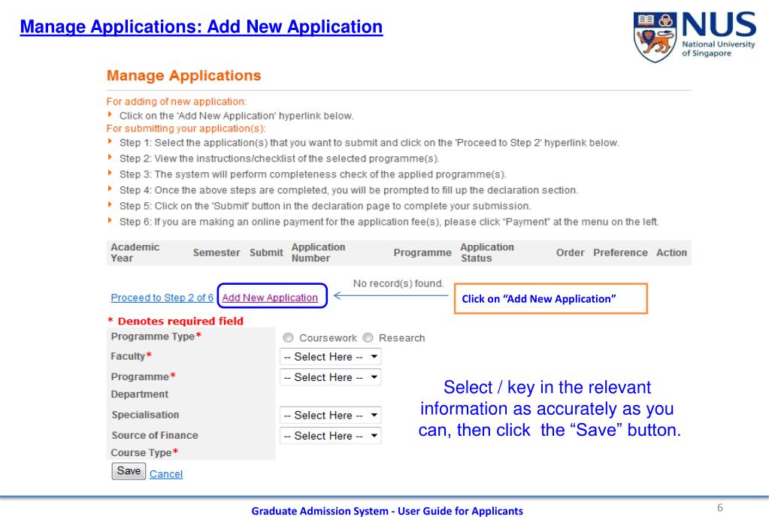Click the Application Status column header

(487, 252)
